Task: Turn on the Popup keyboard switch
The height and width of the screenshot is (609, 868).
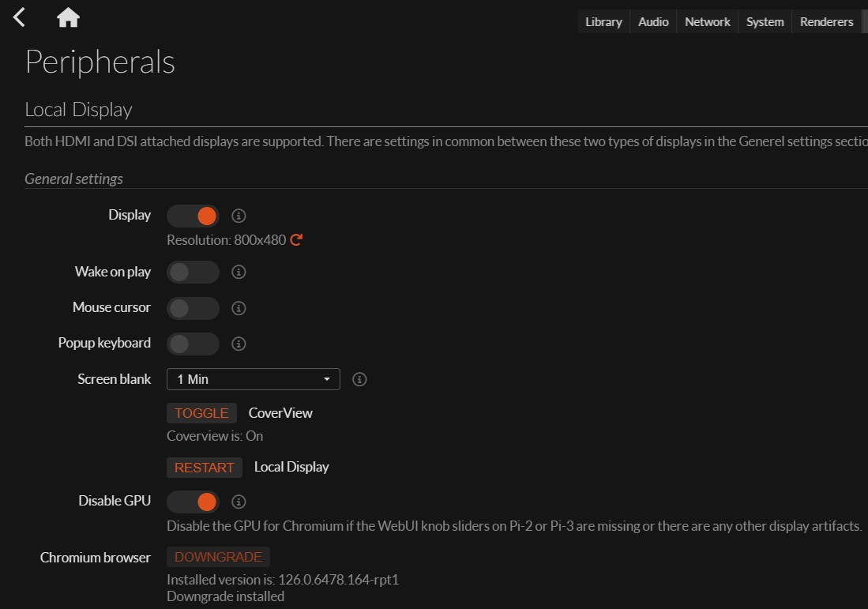Action: [193, 344]
